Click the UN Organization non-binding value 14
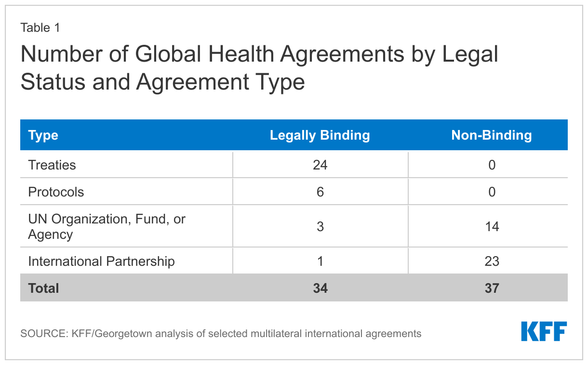588x365 pixels. [x=492, y=227]
